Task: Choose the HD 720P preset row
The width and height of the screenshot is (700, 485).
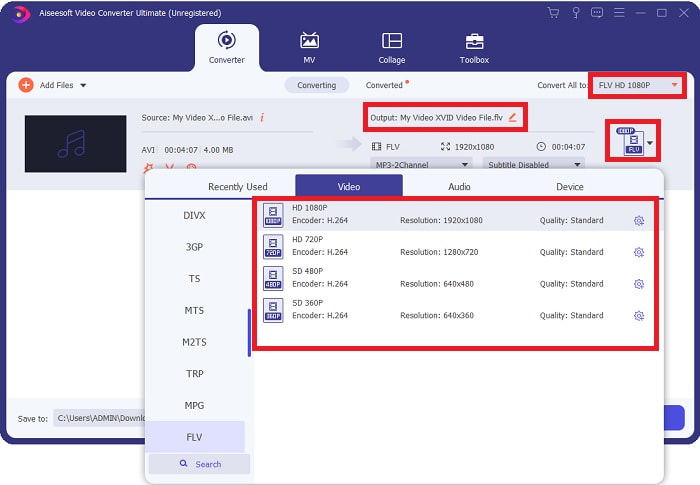Action: click(x=456, y=246)
